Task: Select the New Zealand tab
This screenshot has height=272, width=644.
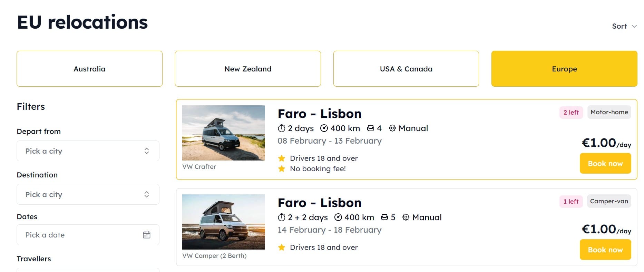Action: pyautogui.click(x=248, y=69)
